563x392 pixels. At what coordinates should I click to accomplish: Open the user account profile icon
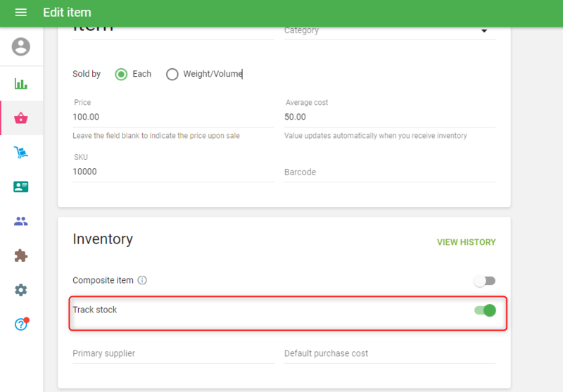21,47
